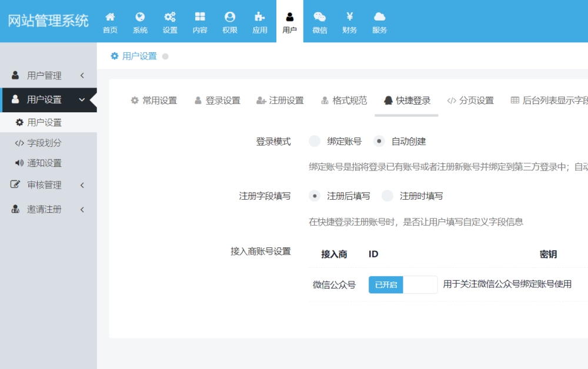Open the 系统 globe icon
This screenshot has height=369, width=588.
(x=140, y=17)
